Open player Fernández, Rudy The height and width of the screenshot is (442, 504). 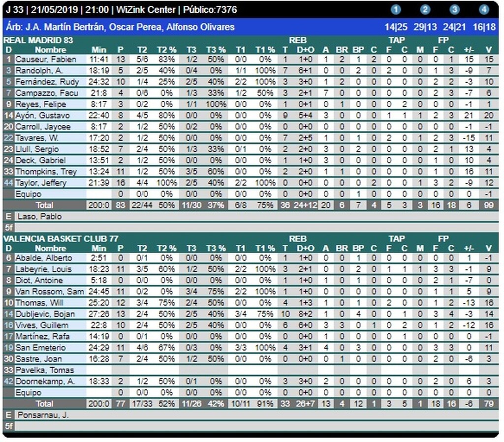[x=47, y=82]
